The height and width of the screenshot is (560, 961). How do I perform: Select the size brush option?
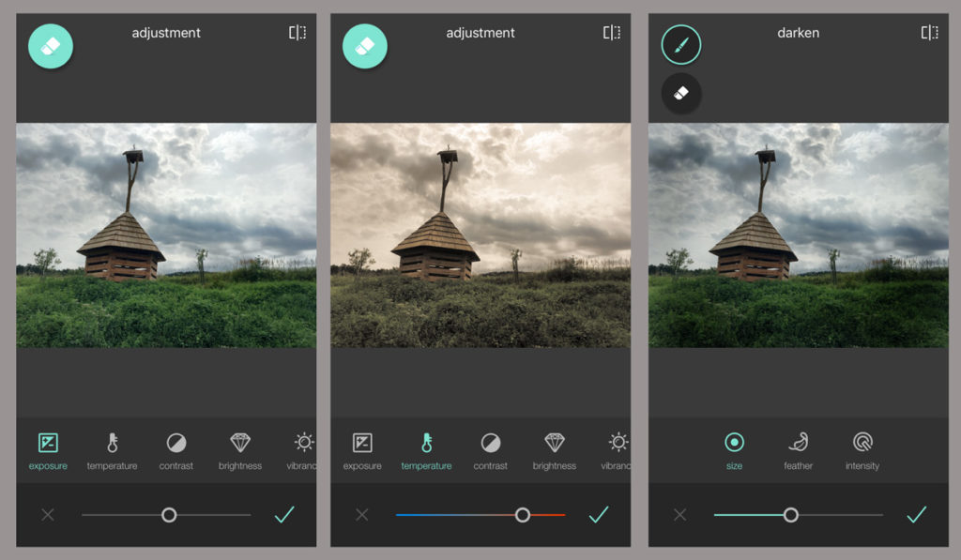click(x=734, y=448)
